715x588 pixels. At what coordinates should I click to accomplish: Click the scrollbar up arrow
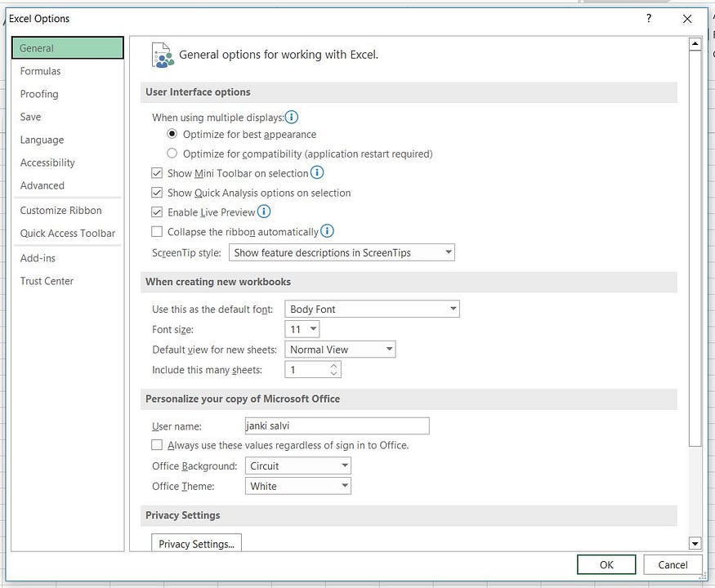pyautogui.click(x=695, y=44)
